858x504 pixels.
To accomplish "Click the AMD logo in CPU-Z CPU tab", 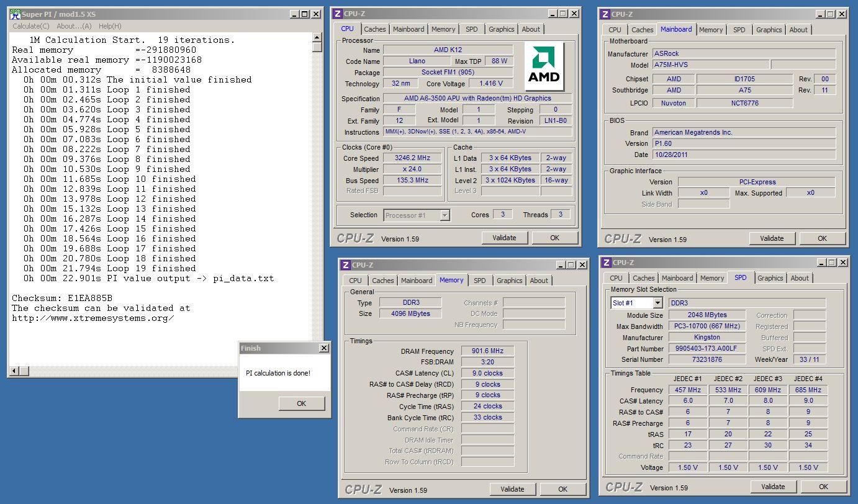I will [x=544, y=65].
